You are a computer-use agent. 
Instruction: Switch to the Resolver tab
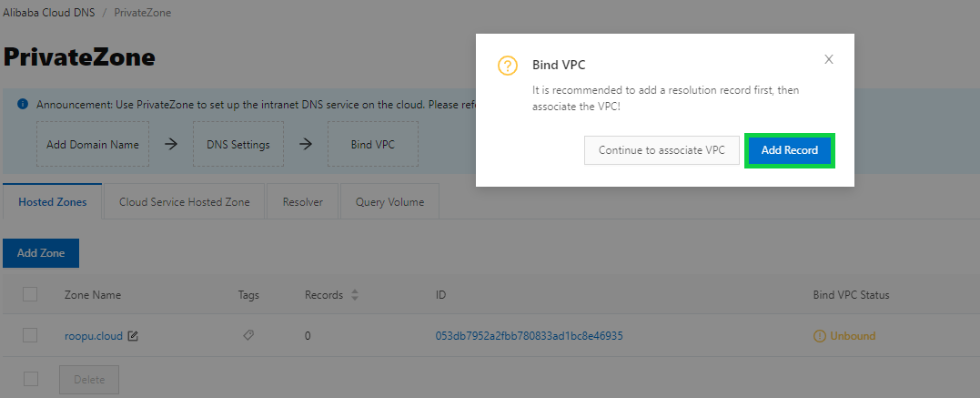(302, 202)
